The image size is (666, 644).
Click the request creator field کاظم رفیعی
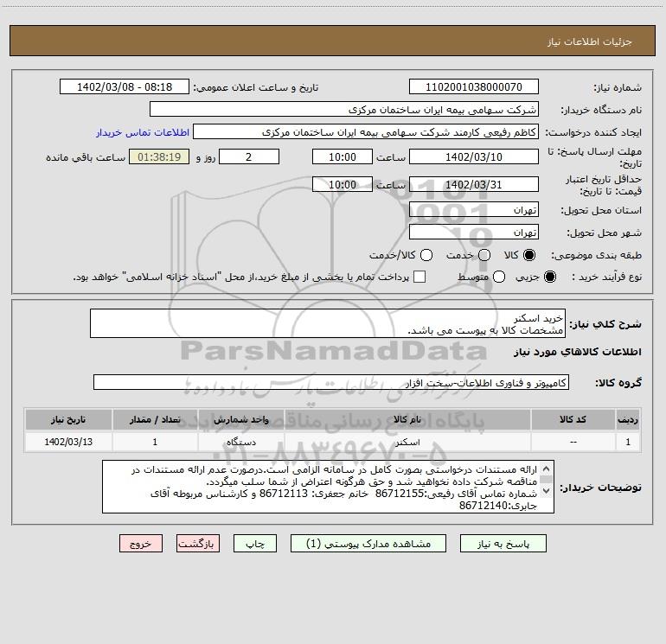pyautogui.click(x=366, y=132)
